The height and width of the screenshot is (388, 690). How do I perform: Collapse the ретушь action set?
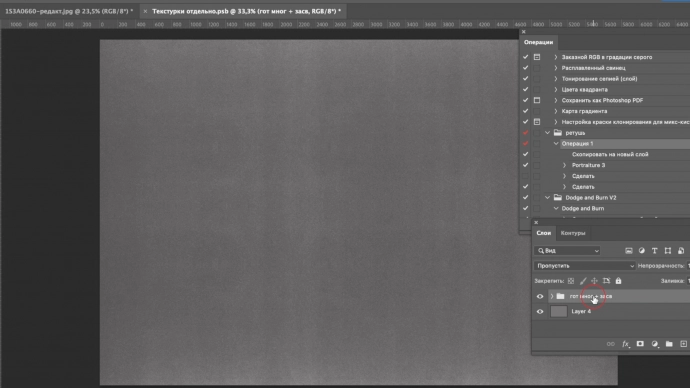click(547, 133)
